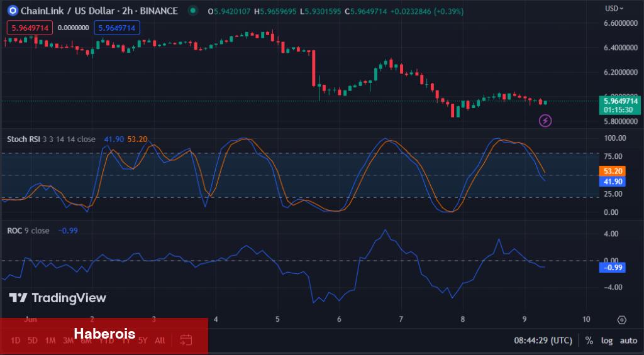Screen dimensions: 644x355
Task: Toggle auto scale mode
Action: 628,340
